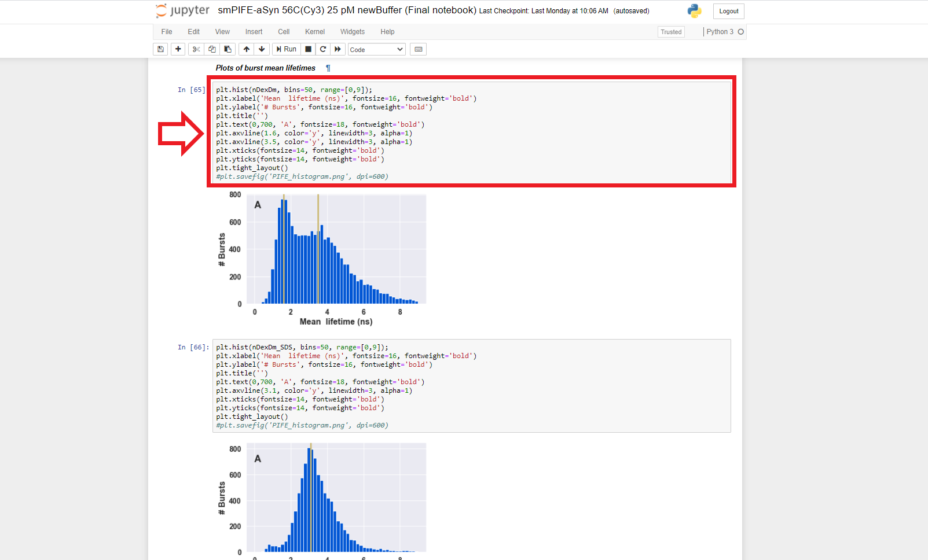Open the command palette keyboard icon

pyautogui.click(x=418, y=49)
